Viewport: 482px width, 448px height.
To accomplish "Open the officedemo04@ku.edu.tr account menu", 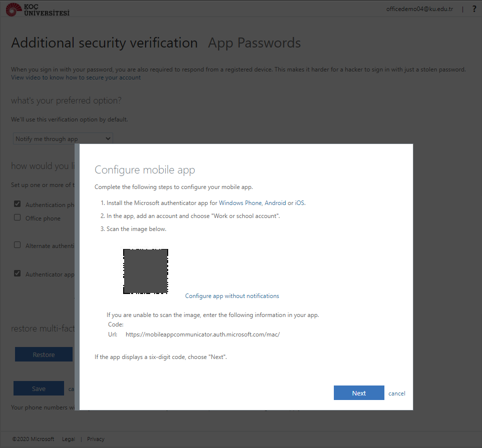I will tap(419, 9).
